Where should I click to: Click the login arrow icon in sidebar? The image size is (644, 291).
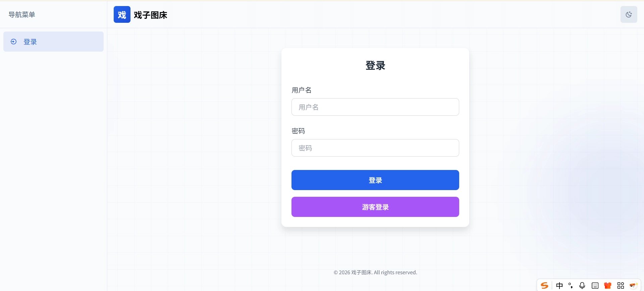(13, 42)
